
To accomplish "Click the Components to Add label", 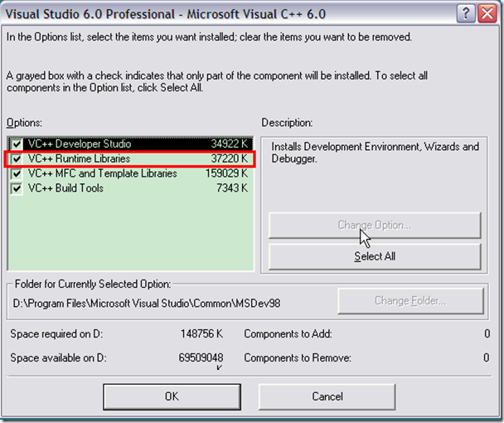I will tap(288, 334).
